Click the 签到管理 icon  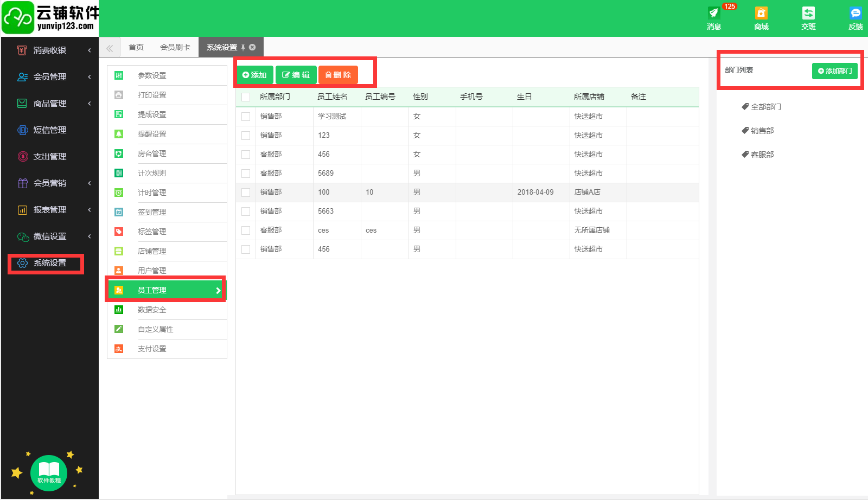119,212
